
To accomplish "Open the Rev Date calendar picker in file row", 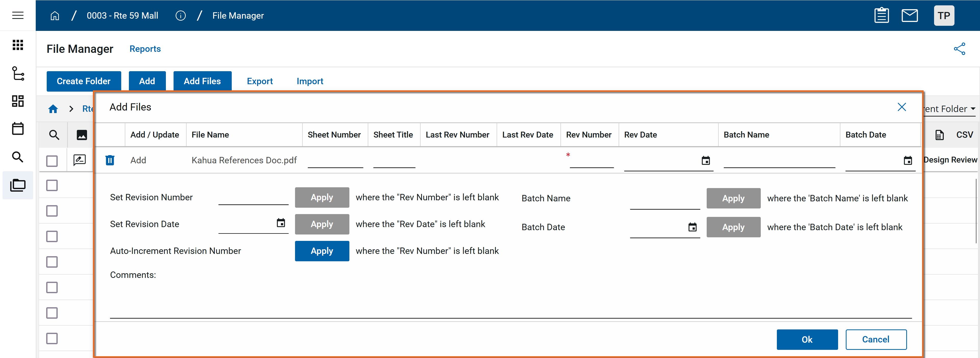I will [x=705, y=161].
